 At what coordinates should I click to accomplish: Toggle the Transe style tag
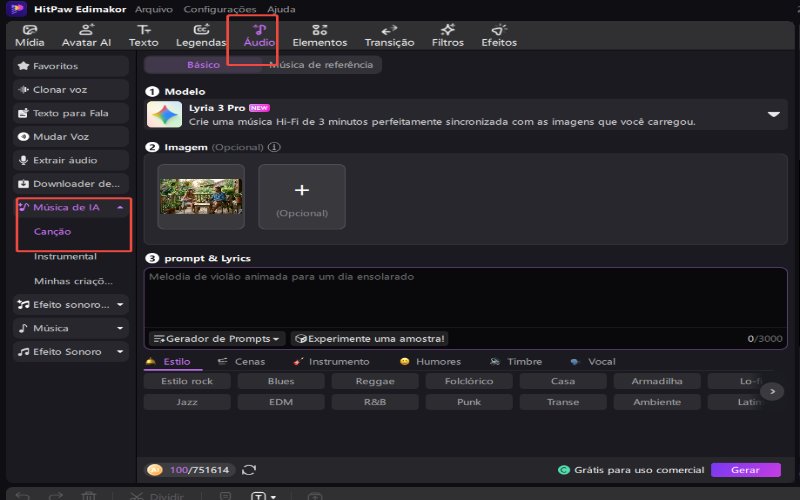[x=563, y=402]
